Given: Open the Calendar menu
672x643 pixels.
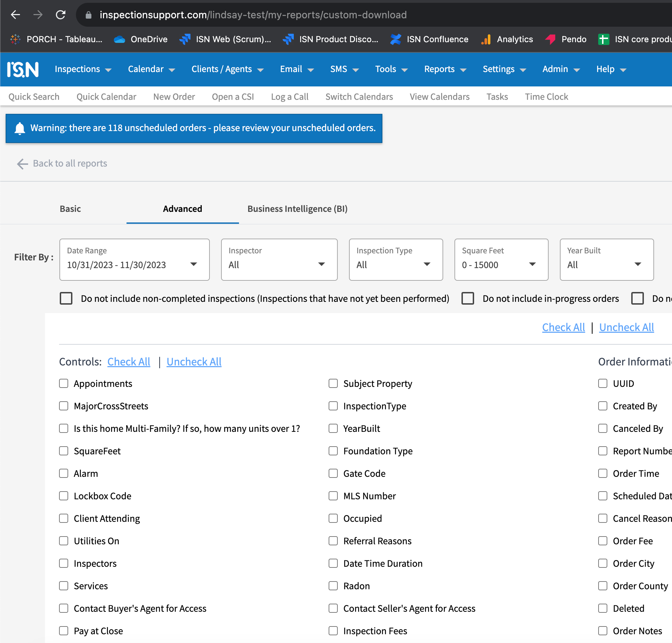Looking at the screenshot, I should [x=151, y=69].
